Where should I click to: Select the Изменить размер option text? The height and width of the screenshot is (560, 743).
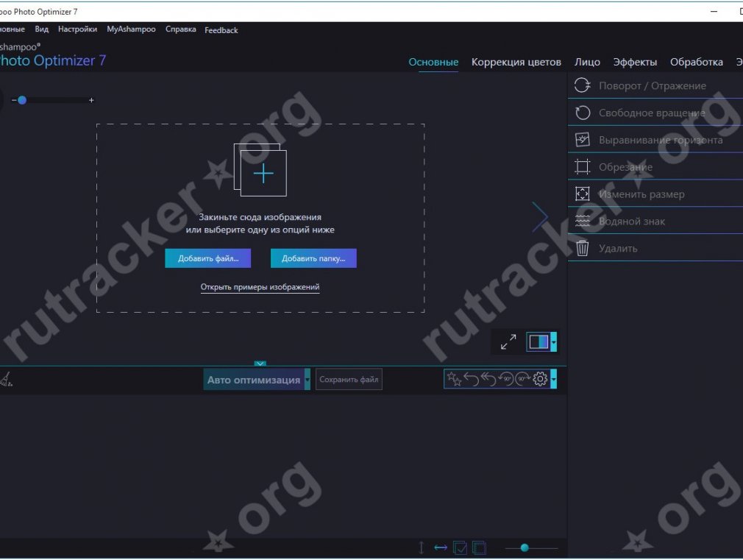pyautogui.click(x=641, y=194)
